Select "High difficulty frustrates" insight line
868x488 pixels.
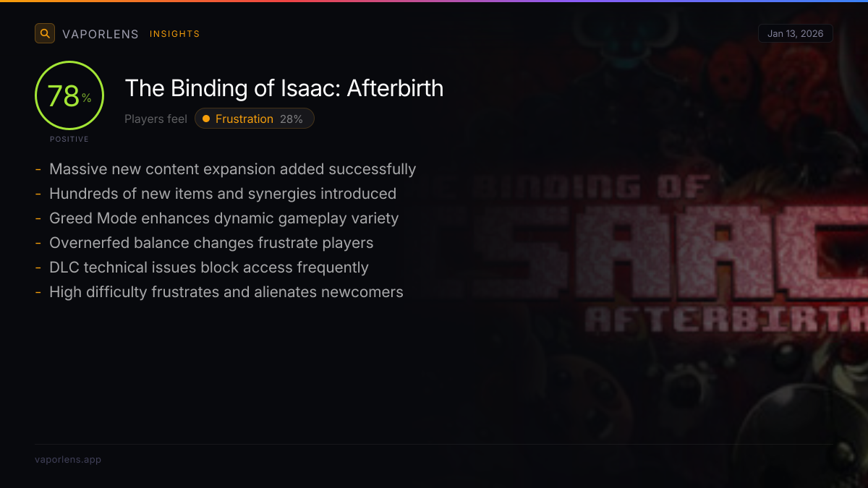tap(226, 292)
